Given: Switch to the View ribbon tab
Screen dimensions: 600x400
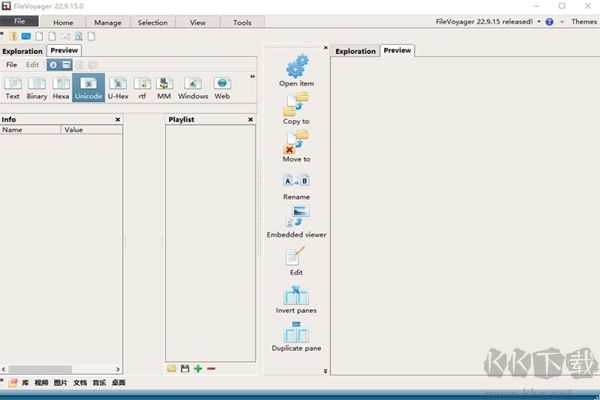Looking at the screenshot, I should coord(197,23).
